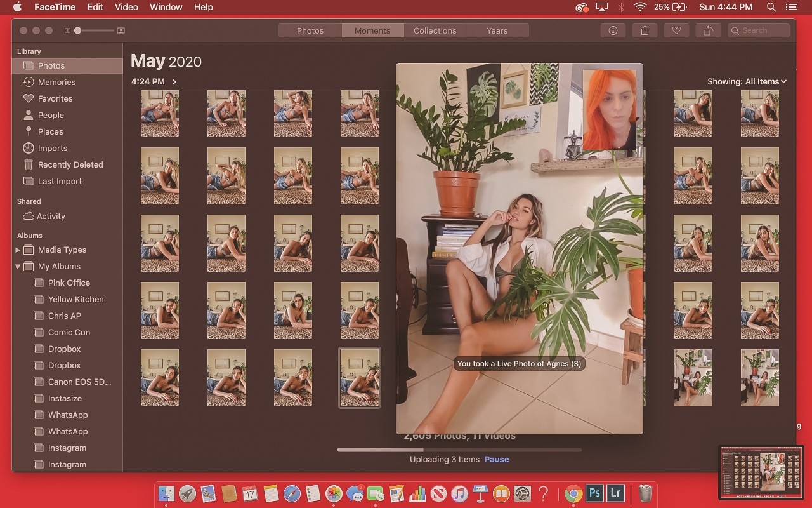The height and width of the screenshot is (508, 812).
Task: Open the Edit menu
Action: point(95,7)
